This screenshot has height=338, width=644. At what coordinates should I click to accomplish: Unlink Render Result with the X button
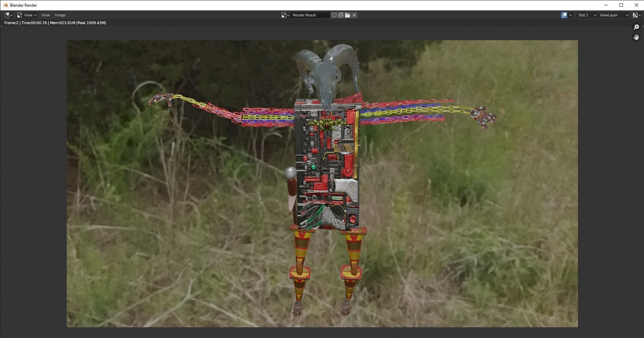(x=354, y=15)
